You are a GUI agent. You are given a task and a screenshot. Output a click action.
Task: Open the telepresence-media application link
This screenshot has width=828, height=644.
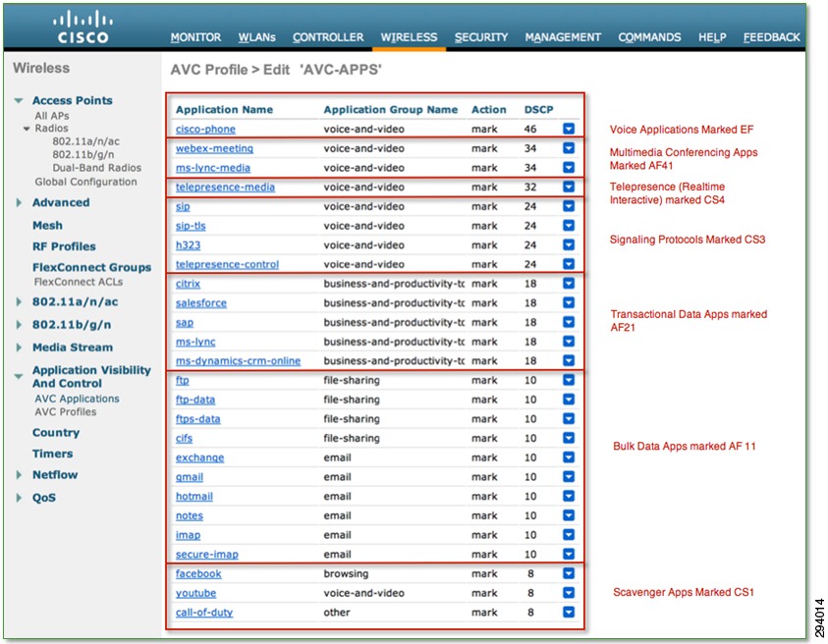(225, 188)
